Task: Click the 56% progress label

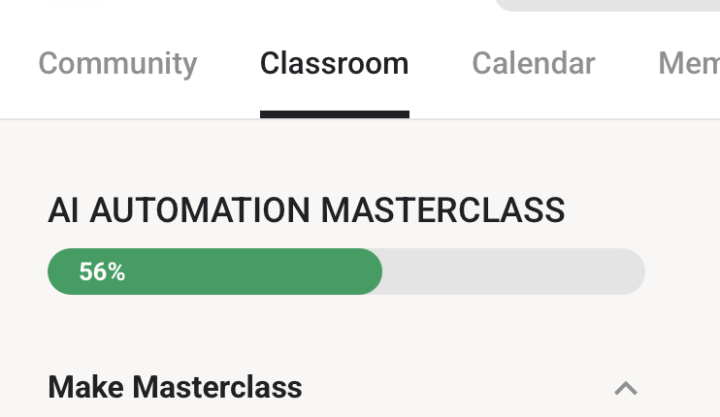Action: (102, 272)
